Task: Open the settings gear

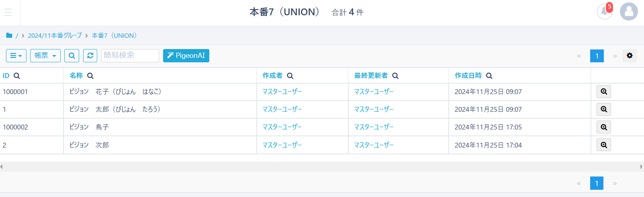Action: [630, 55]
